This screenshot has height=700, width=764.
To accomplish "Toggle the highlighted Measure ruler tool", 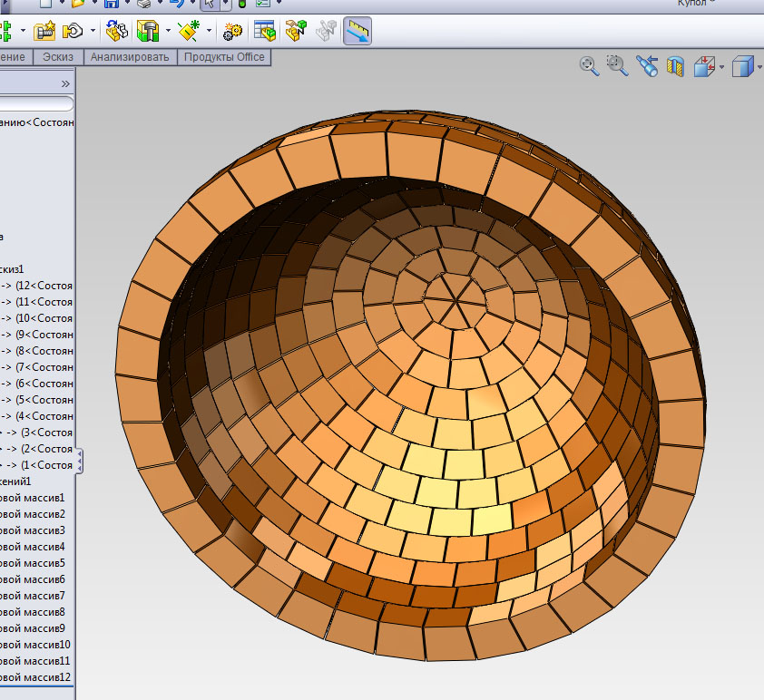I will pos(358,32).
